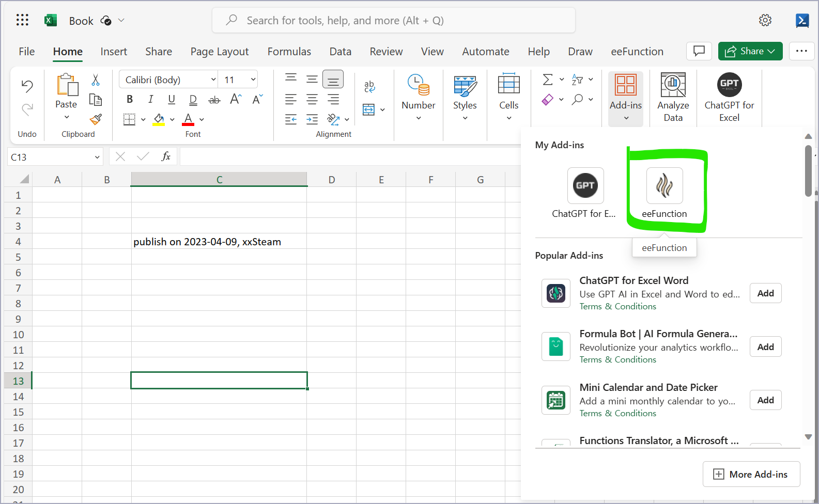The height and width of the screenshot is (504, 819).
Task: Apply the yellow fill color
Action: click(x=159, y=119)
